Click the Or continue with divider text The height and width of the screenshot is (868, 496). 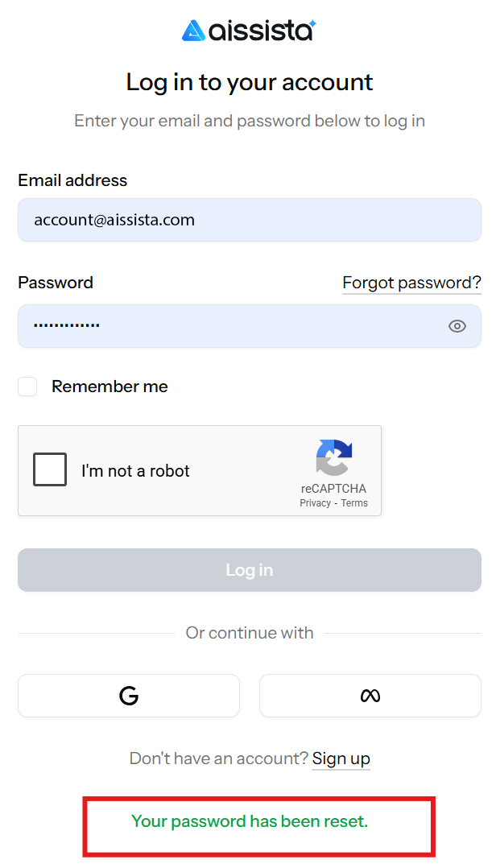250,633
